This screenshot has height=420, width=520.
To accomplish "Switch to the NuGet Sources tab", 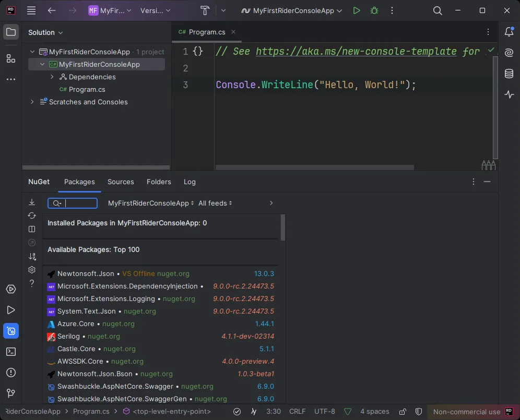I will (121, 182).
